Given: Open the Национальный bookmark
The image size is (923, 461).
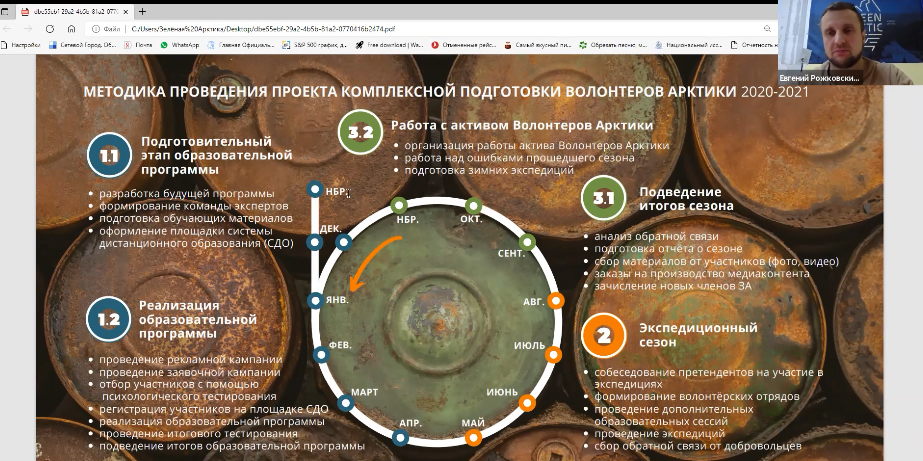Looking at the screenshot, I should pyautogui.click(x=688, y=45).
